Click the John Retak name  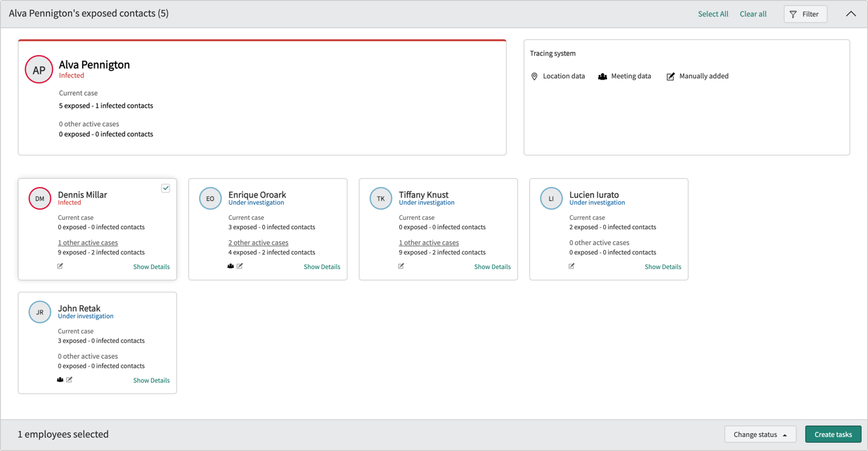pos(80,308)
